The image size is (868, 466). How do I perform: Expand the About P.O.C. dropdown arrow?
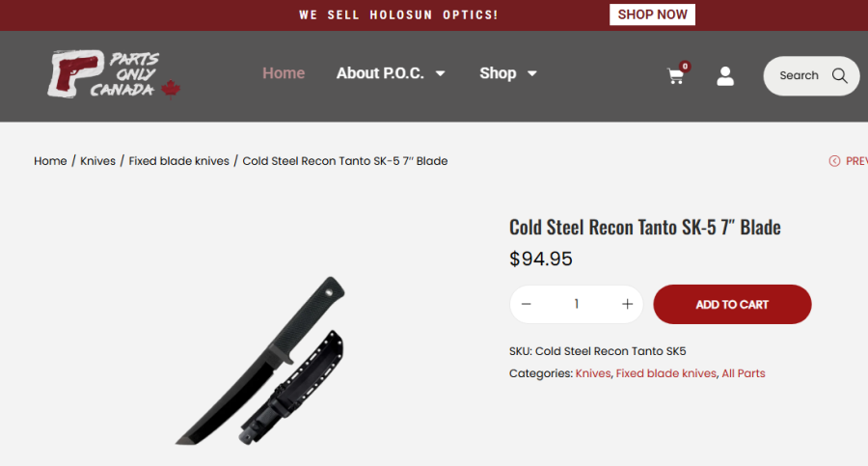click(440, 73)
